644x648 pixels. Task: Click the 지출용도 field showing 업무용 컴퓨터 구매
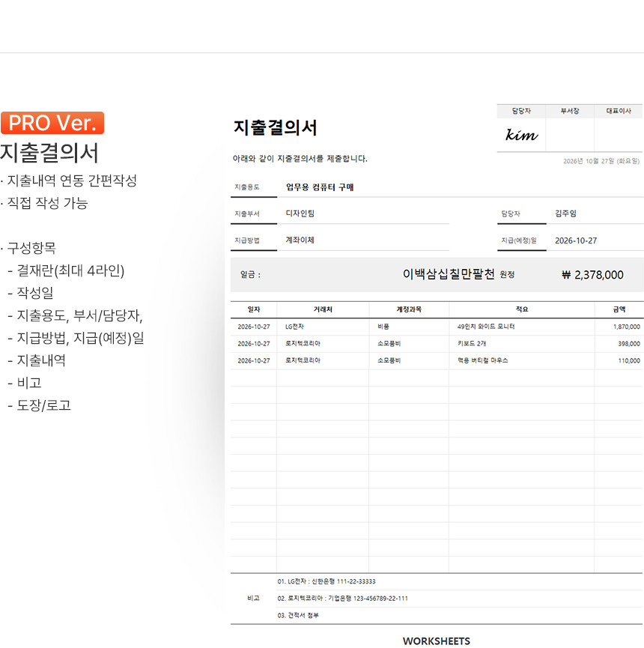(320, 187)
